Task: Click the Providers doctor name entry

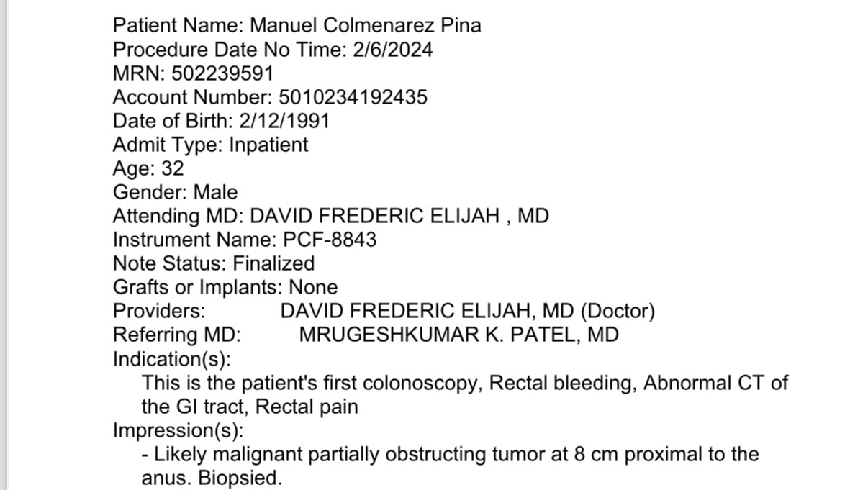Action: pyautogui.click(x=468, y=311)
